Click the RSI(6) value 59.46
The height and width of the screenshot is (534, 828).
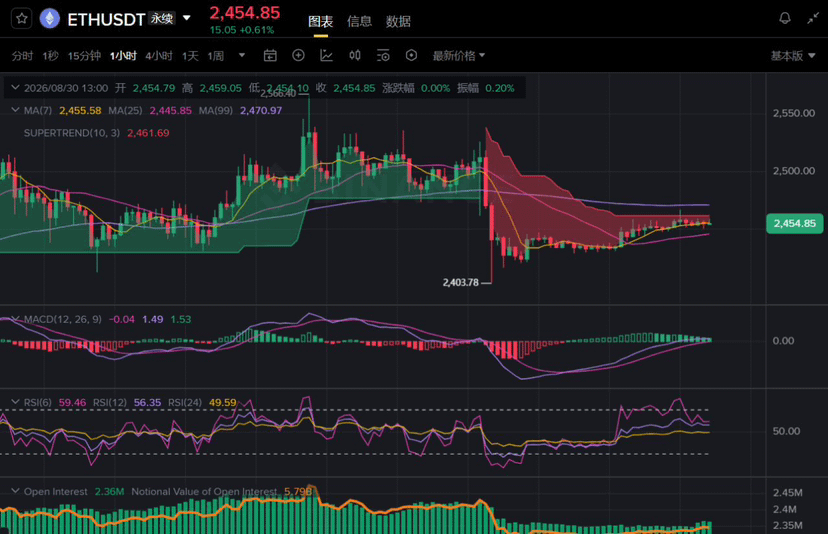click(x=72, y=402)
